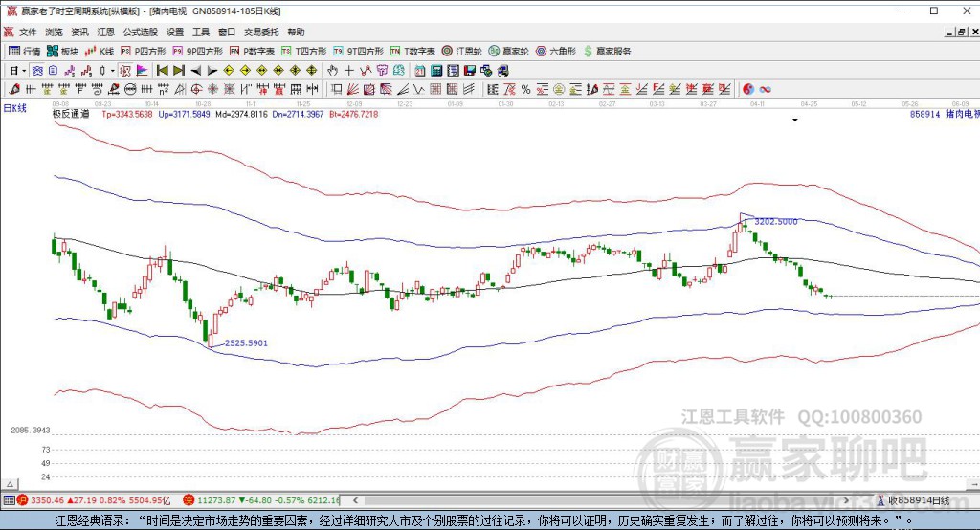980x530 pixels.
Task: Open the calendar date icon
Action: 420,71
